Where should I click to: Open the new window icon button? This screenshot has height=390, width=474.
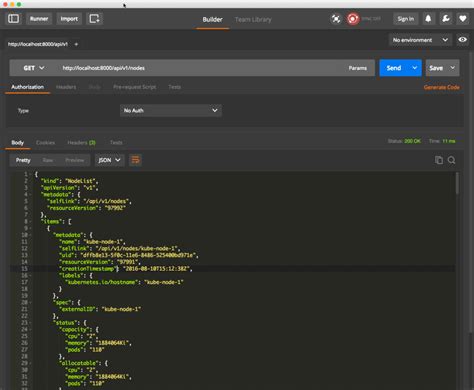(x=95, y=19)
